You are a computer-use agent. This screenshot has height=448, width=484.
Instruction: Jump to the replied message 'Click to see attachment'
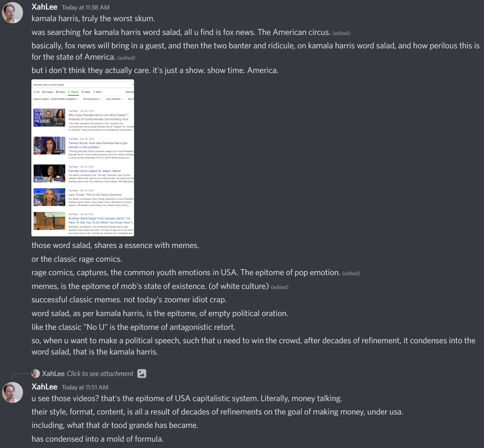coord(100,374)
